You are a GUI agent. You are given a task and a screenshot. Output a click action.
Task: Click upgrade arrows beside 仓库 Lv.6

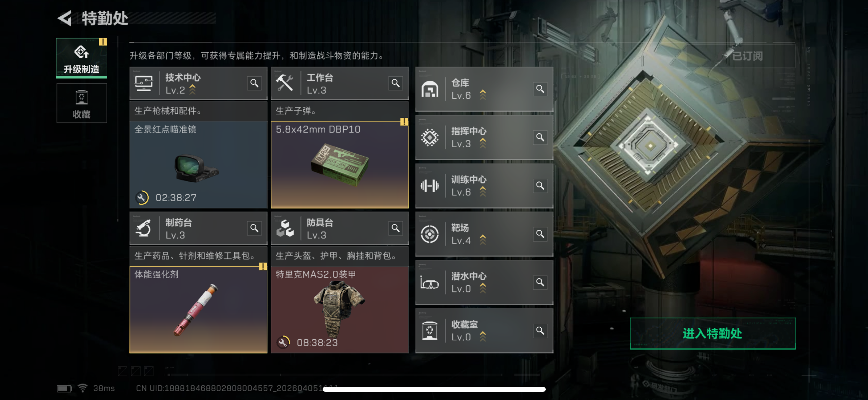(483, 95)
